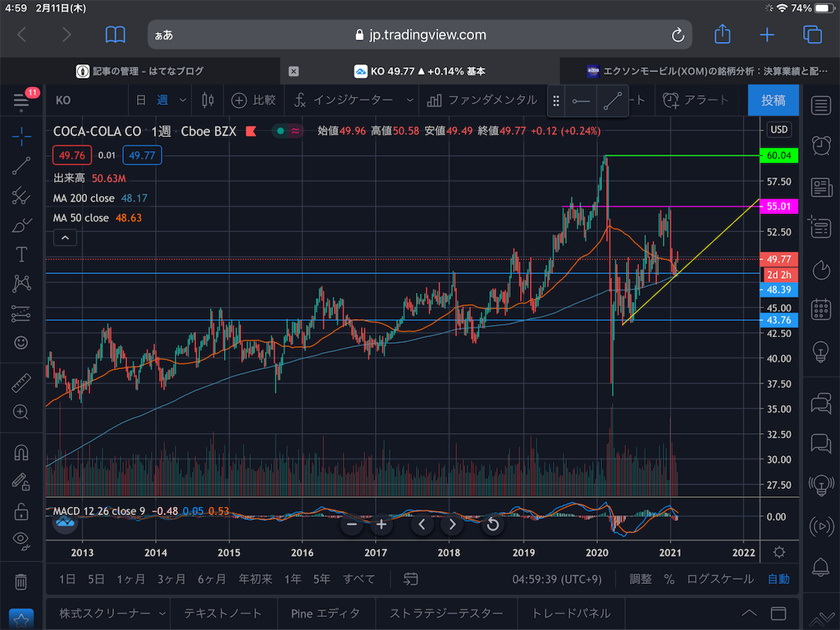Image resolution: width=840 pixels, height=630 pixels.
Task: Reset the chart view icon
Action: [x=493, y=524]
